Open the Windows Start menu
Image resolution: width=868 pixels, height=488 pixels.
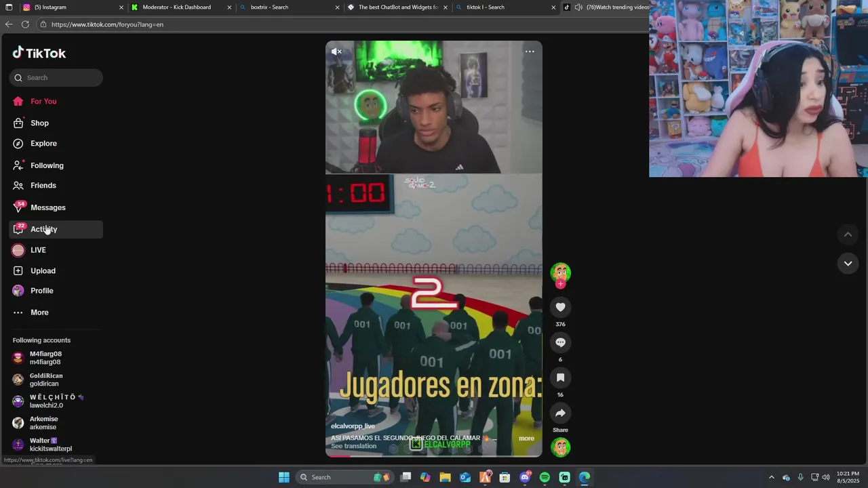coord(284,477)
